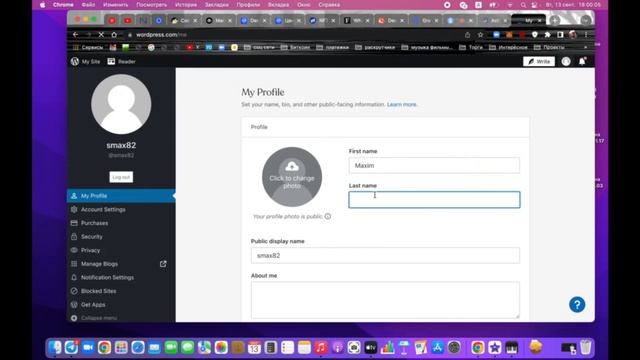Click the 'Click to change photo' circle

(x=292, y=177)
